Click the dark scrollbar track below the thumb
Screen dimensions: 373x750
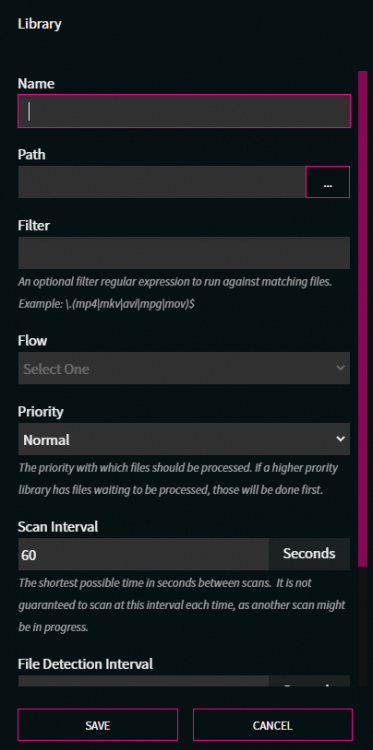point(362,627)
